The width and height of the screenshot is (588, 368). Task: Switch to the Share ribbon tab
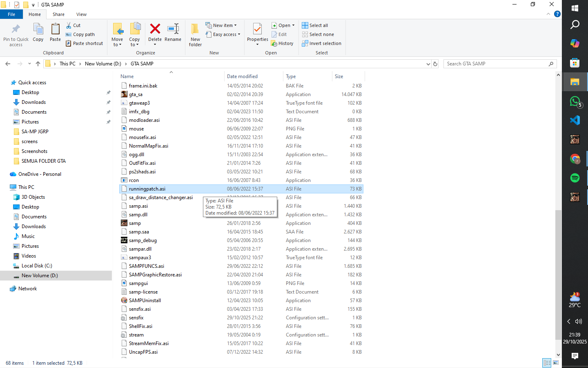[58, 14]
